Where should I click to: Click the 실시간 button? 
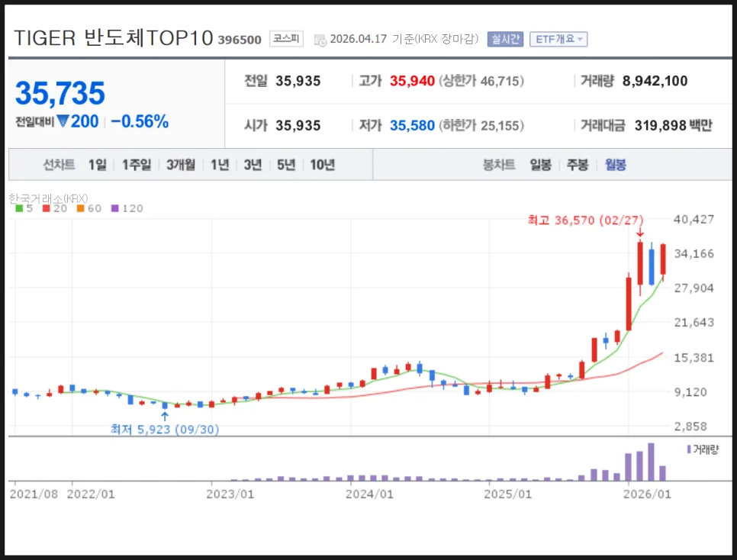click(505, 39)
